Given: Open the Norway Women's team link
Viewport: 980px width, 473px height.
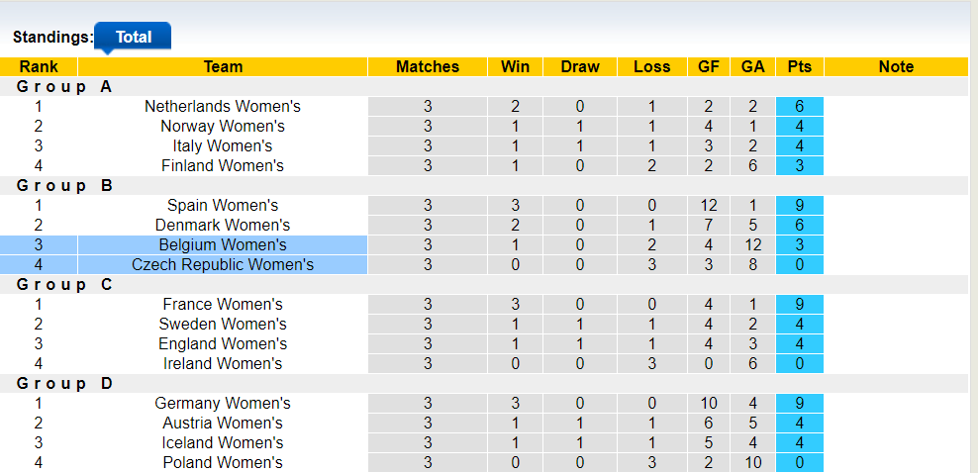Looking at the screenshot, I should click(223, 126).
